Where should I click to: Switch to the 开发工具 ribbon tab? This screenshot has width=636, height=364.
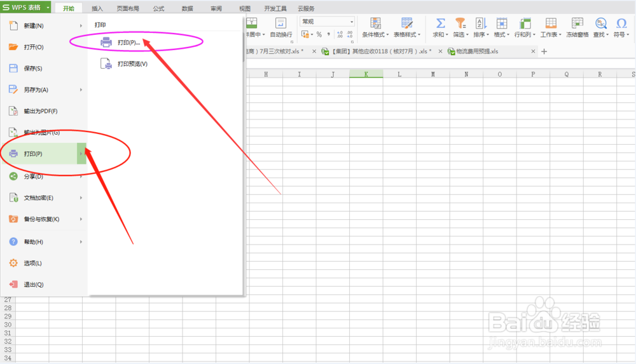pyautogui.click(x=275, y=8)
